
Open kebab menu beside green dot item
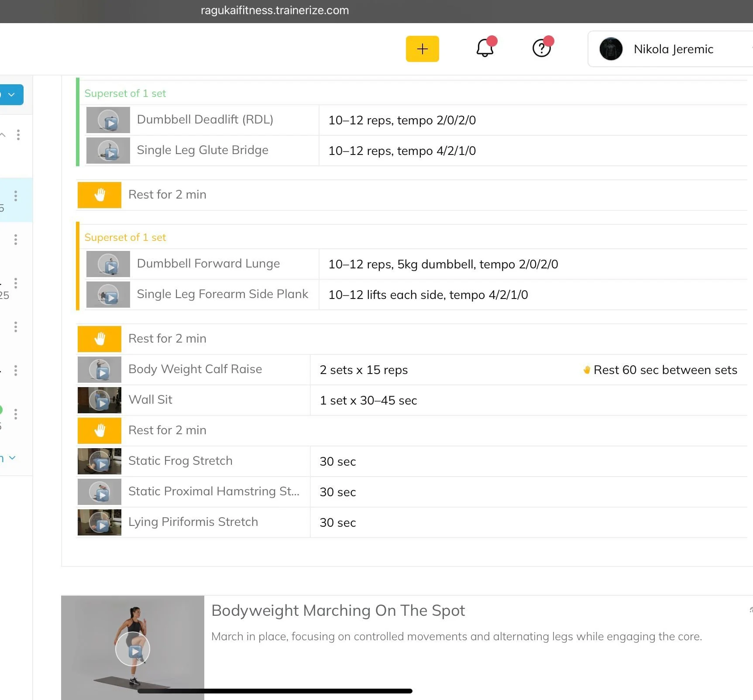(x=16, y=414)
